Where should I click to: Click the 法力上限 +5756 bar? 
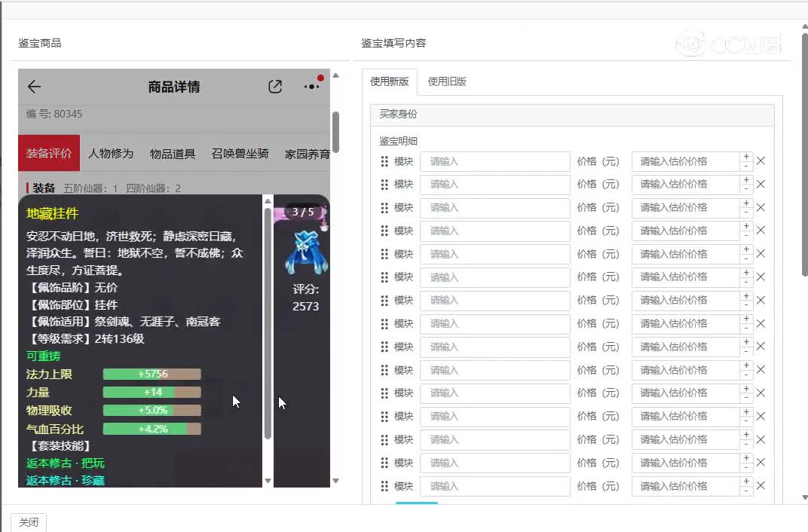[152, 374]
